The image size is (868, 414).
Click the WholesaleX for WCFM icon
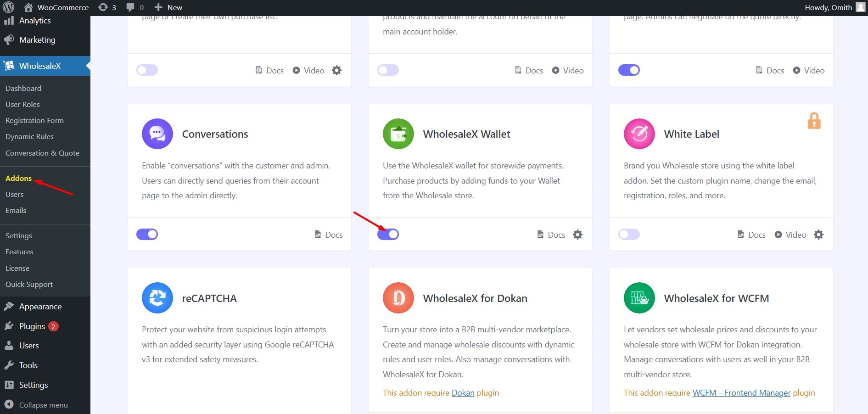tap(639, 298)
